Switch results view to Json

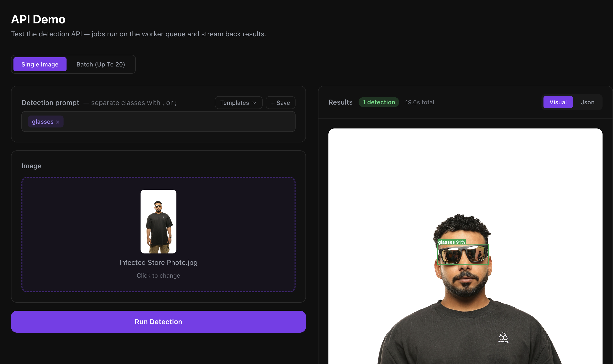pyautogui.click(x=588, y=102)
